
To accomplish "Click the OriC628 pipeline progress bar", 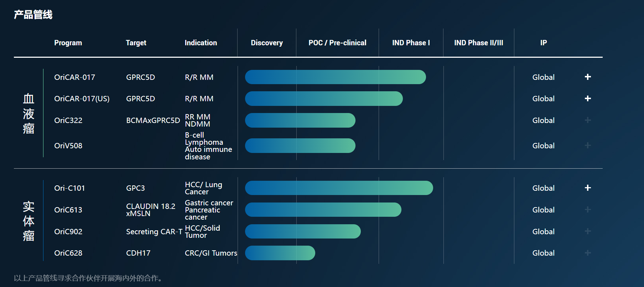I will (280, 253).
